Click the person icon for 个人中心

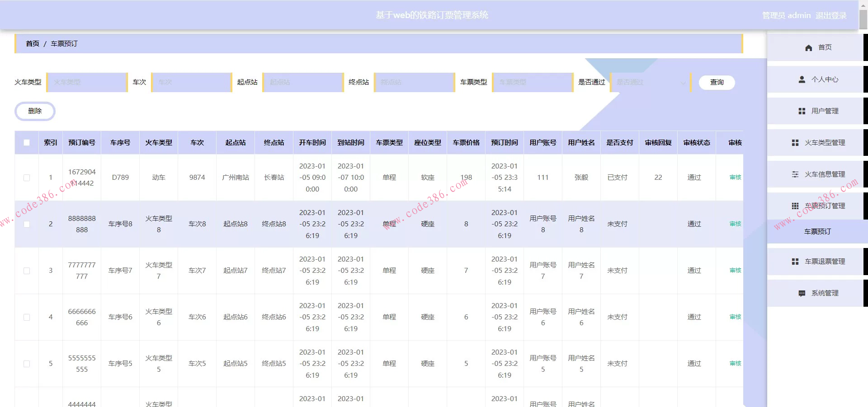802,80
